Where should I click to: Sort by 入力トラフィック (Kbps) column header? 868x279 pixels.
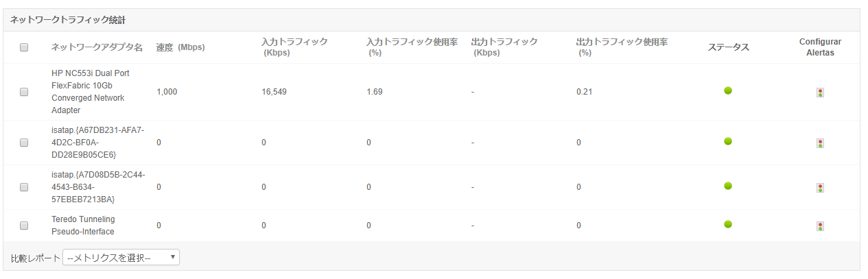(x=295, y=47)
